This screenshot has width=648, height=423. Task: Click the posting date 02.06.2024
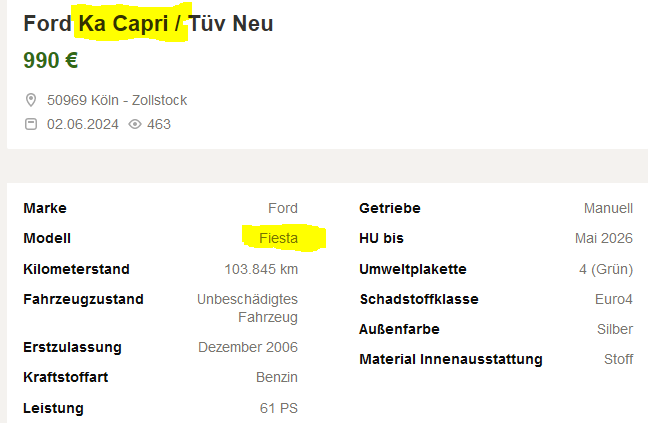[x=83, y=124]
